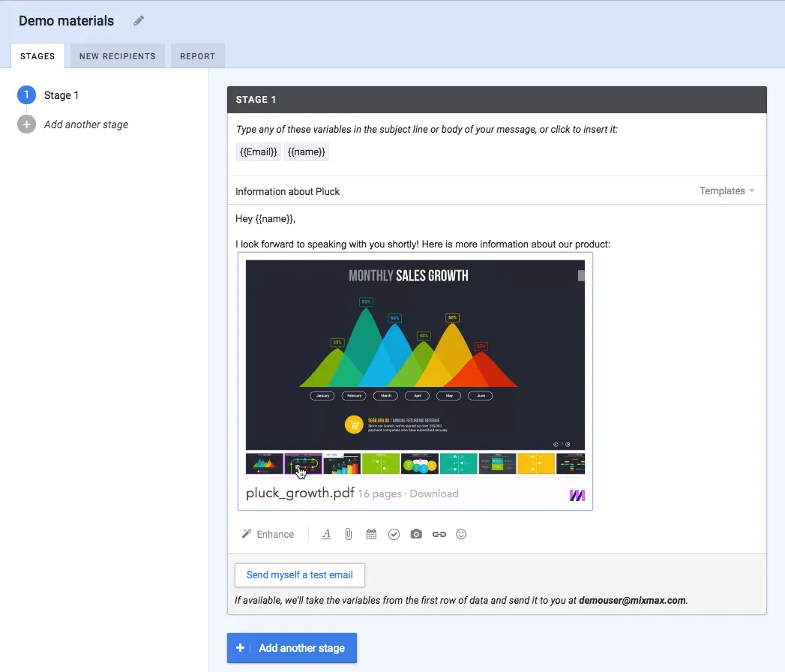785x672 pixels.
Task: Click the pencil icon to rename Demo materials
Action: (x=139, y=20)
